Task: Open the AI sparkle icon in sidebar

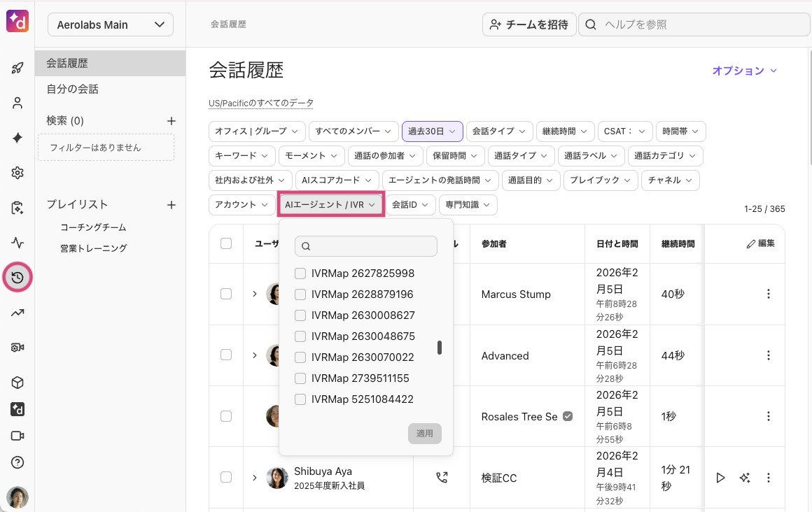Action: 17,137
